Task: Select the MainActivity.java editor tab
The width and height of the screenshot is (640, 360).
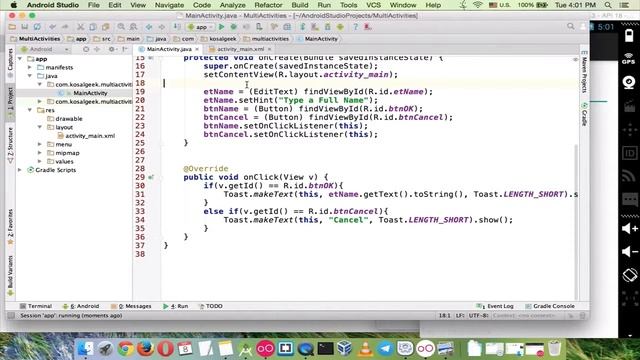Action: coord(169,49)
